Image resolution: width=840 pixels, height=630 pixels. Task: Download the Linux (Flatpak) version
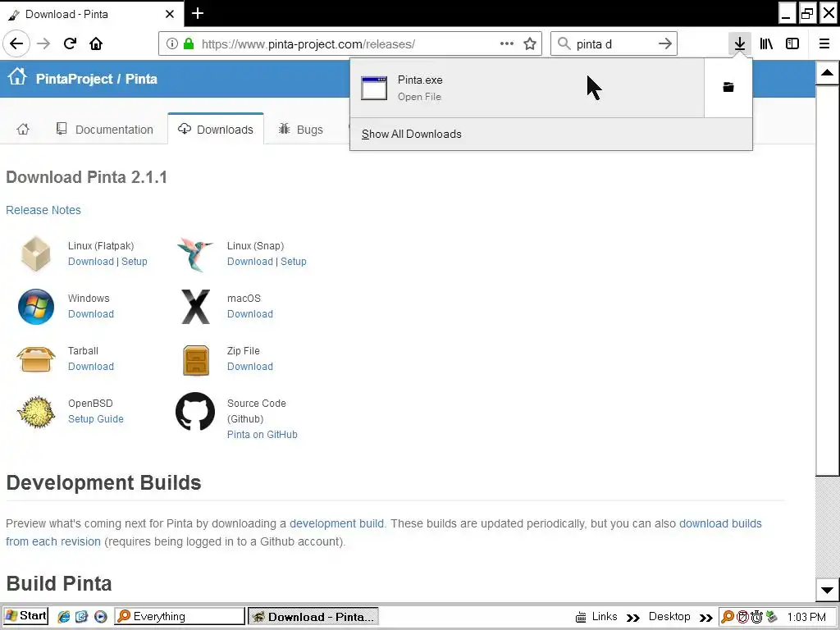[91, 262]
